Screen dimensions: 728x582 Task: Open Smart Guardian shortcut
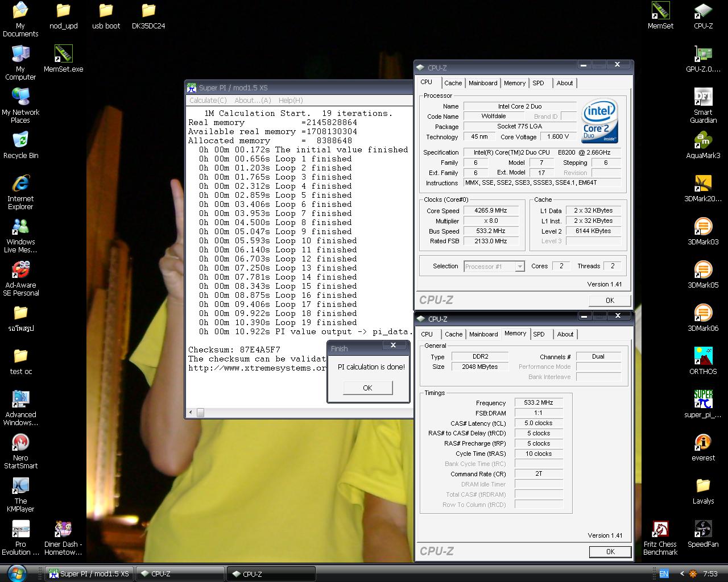tap(703, 105)
